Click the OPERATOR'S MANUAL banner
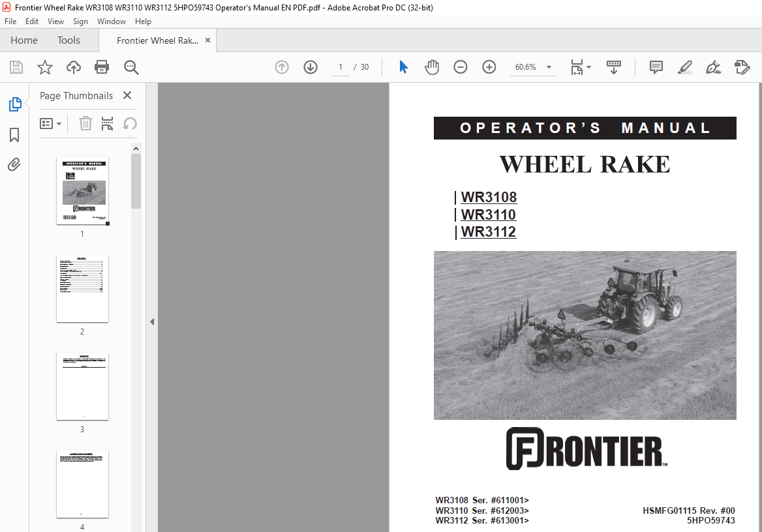762x532 pixels. 585,128
